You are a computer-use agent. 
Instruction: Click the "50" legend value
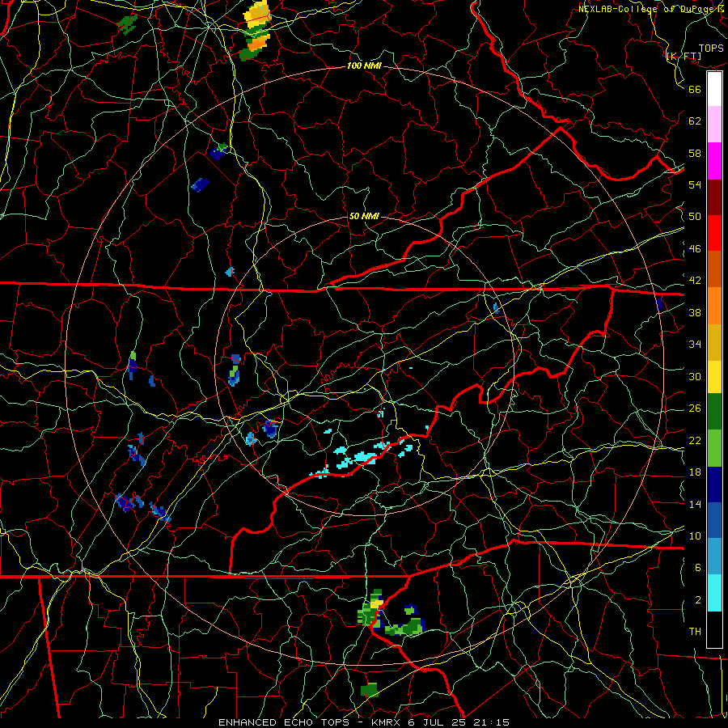coord(695,216)
